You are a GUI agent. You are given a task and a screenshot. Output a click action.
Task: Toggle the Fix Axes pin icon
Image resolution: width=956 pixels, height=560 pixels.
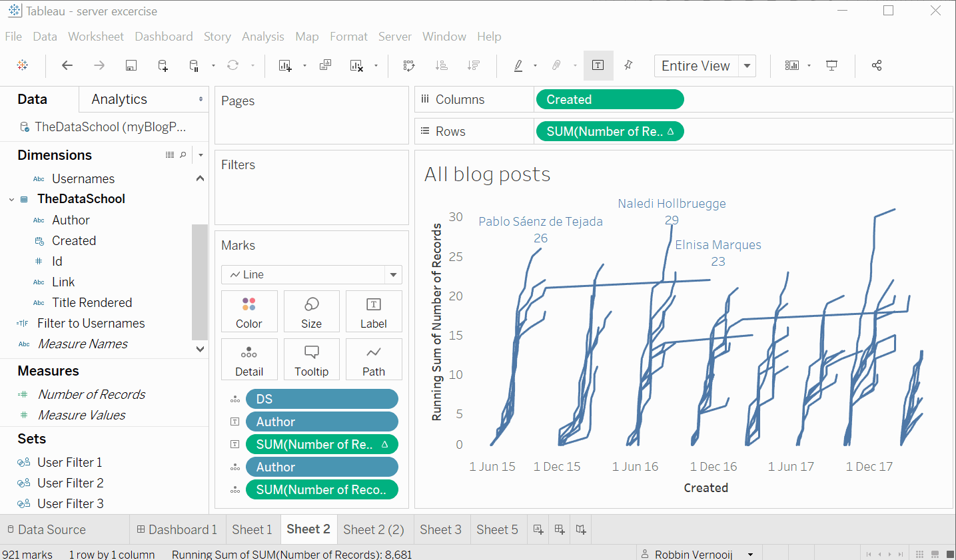click(627, 65)
